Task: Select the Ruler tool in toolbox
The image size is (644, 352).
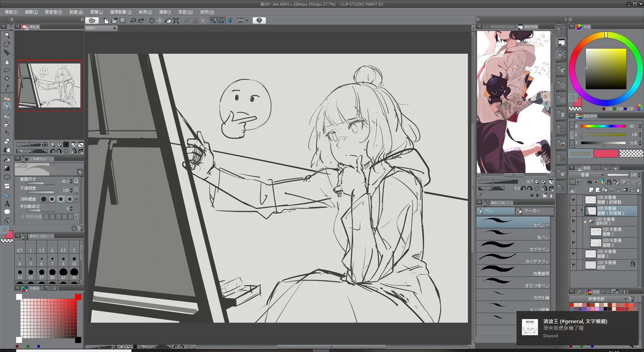Action: point(7,195)
